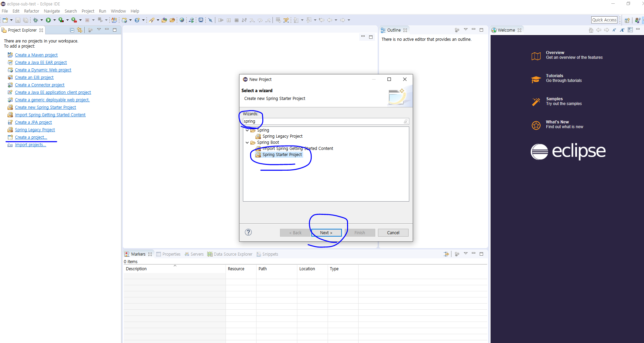
Task: Open the Outline View Menu triangle
Action: pos(466,30)
